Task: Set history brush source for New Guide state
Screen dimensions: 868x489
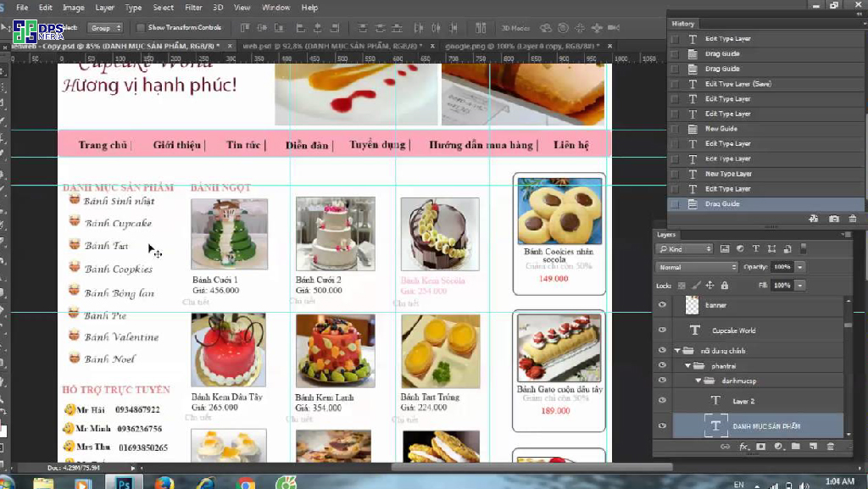Action: click(674, 129)
